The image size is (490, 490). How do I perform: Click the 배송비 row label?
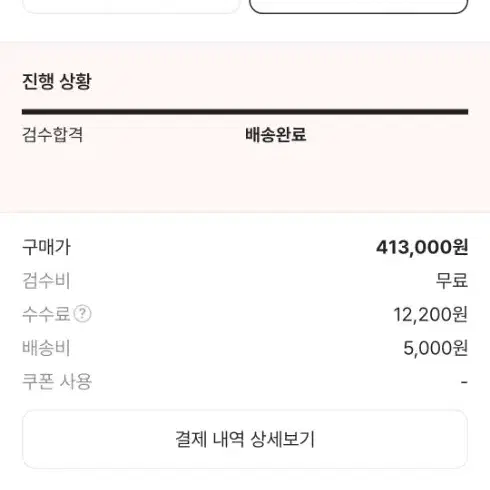pyautogui.click(x=46, y=348)
